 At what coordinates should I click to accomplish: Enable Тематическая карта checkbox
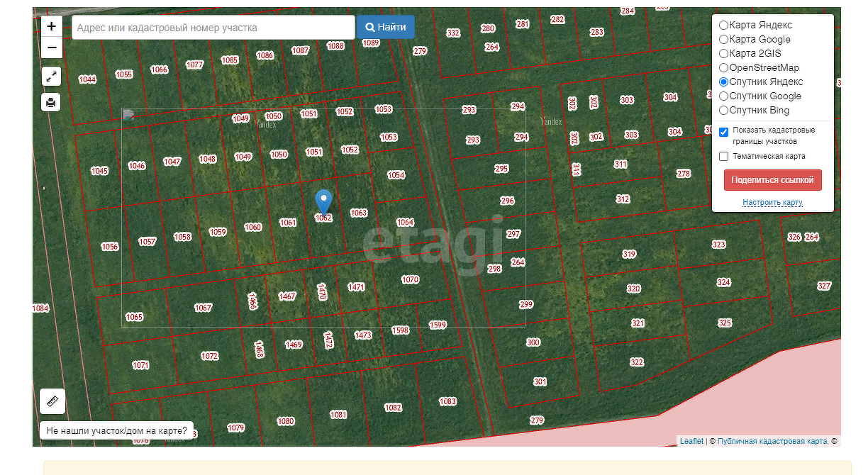[723, 156]
